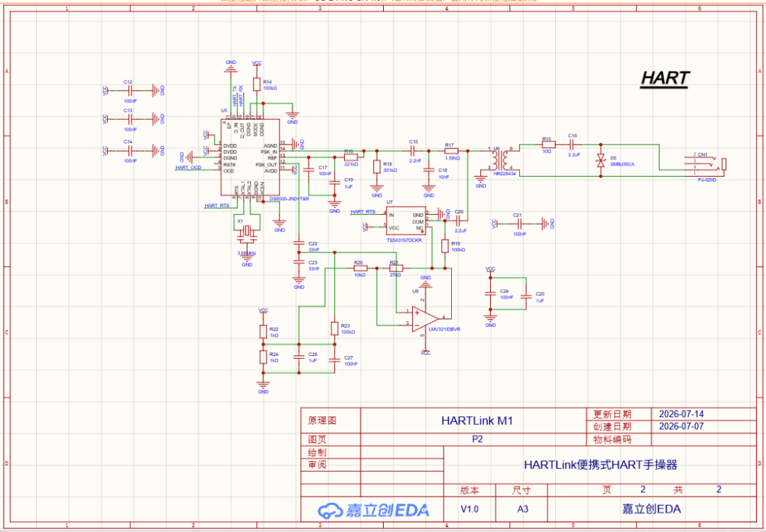This screenshot has width=766, height=532.
Task: Select the U5 DS8500 modem chip symbol
Action: click(x=250, y=156)
